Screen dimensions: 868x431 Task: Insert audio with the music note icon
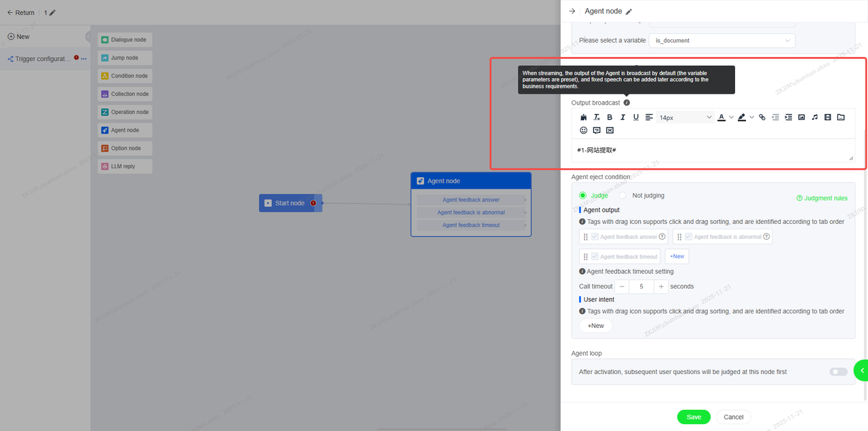pos(814,117)
